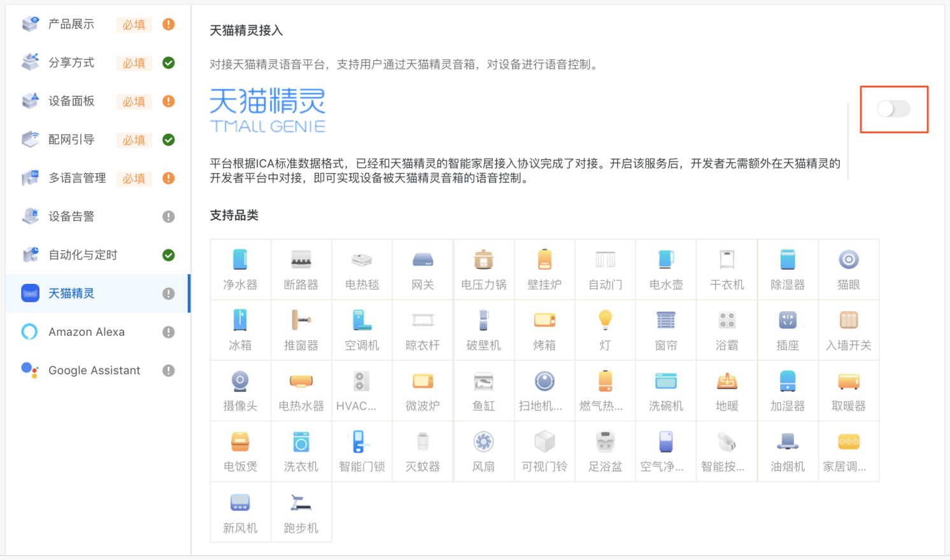Viewport: 950px width, 560px height.
Task: Click the 洗衣机 washing machine icon
Action: pos(301,442)
